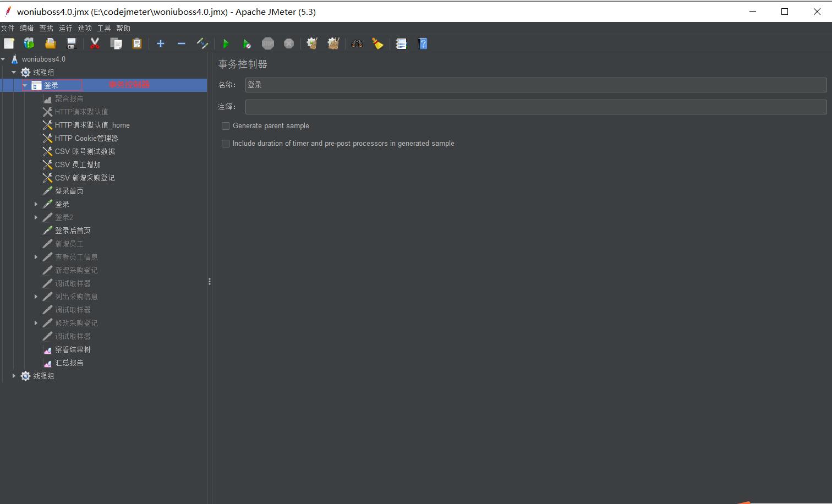Screen dimensions: 832x504
Task: Select the 登录后首页 sampler
Action: [73, 231]
